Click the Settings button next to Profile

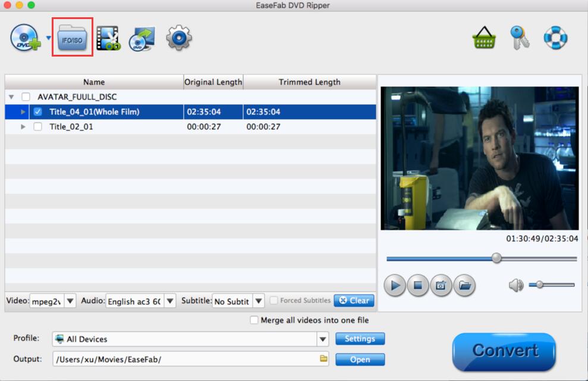[360, 339]
